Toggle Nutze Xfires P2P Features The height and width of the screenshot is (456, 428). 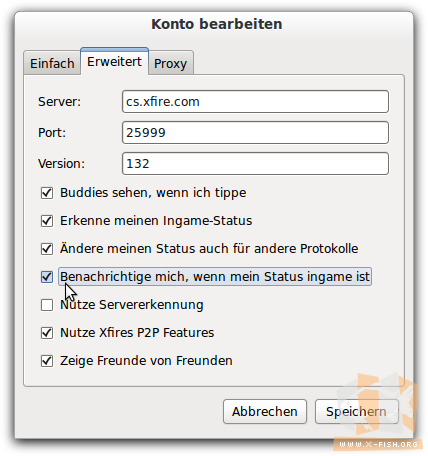47,333
